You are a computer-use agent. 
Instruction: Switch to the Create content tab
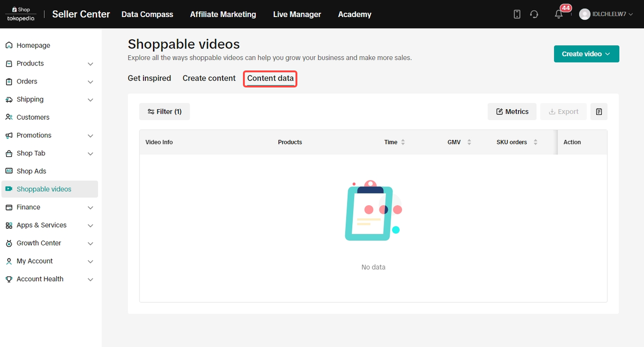point(209,78)
